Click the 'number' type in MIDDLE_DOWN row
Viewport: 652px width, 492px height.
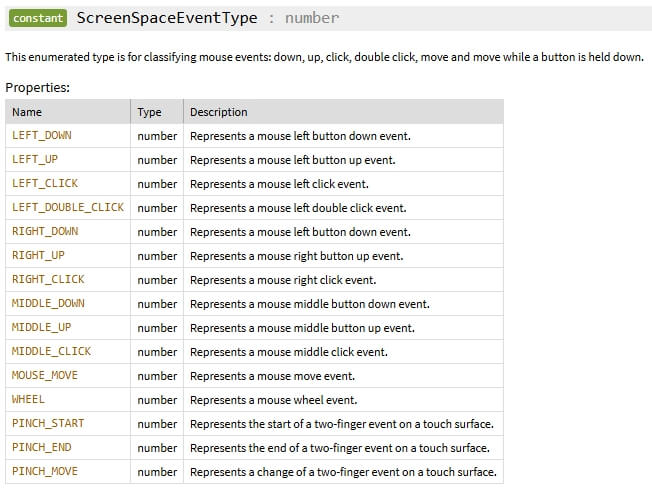157,304
